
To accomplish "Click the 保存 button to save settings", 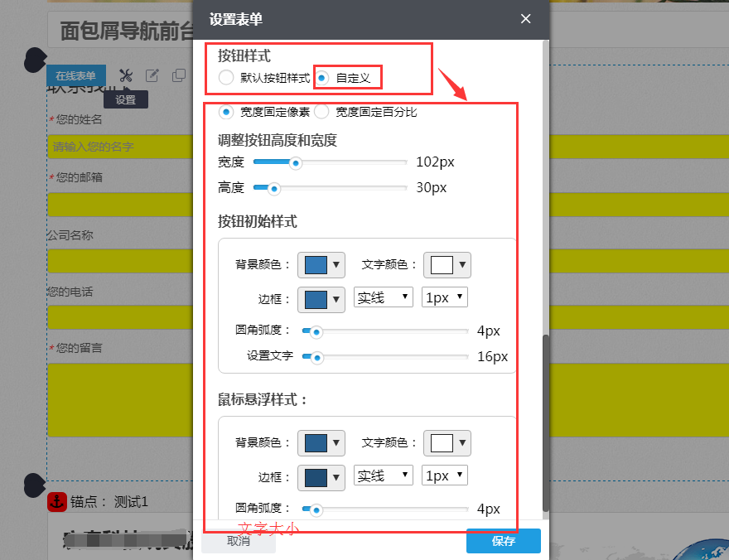I will [503, 541].
